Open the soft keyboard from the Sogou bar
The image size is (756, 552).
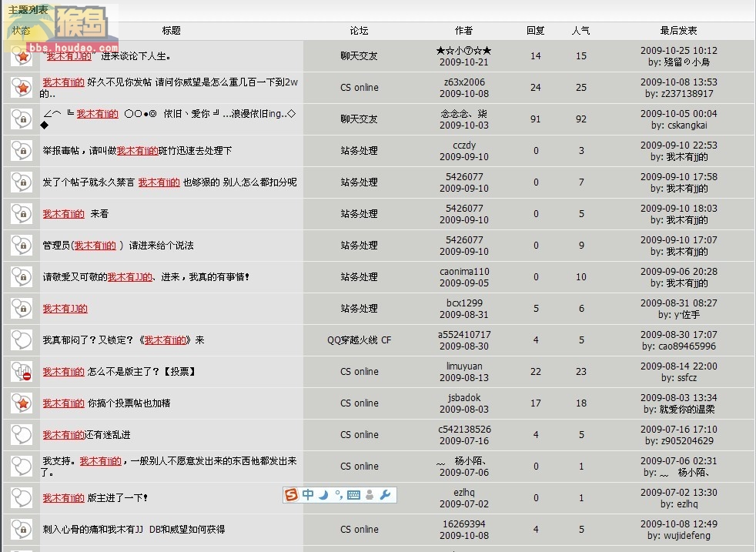point(353,495)
